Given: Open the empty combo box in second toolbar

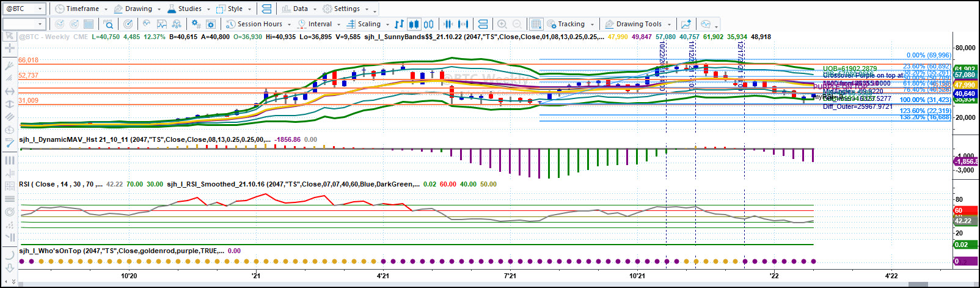Looking at the screenshot, I should [x=24, y=24].
